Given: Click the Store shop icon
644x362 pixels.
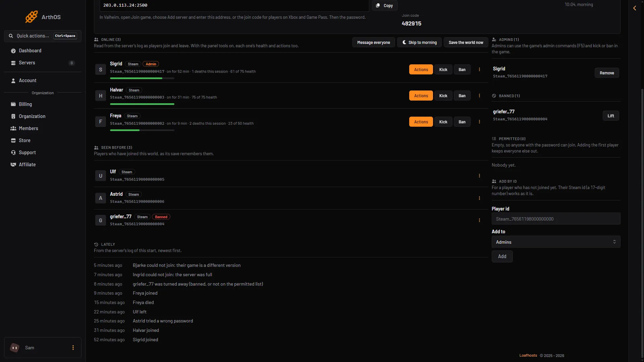Looking at the screenshot, I should click(x=13, y=140).
